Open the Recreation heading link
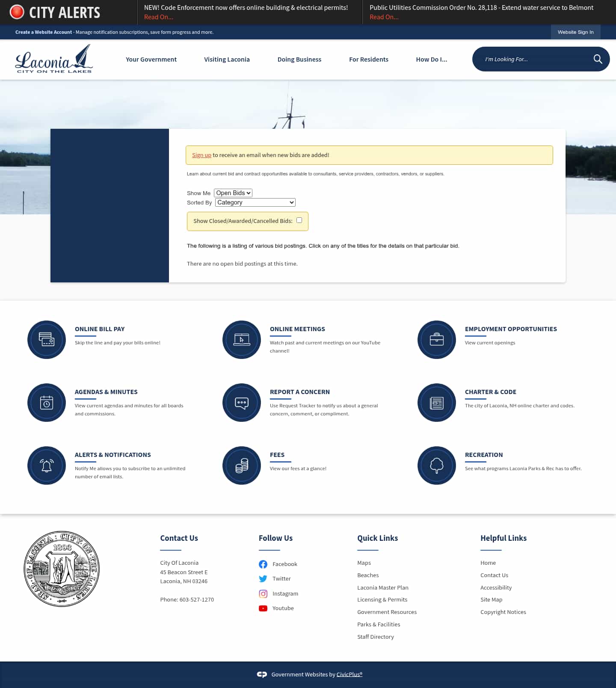Viewport: 616px width, 688px height. [x=484, y=455]
